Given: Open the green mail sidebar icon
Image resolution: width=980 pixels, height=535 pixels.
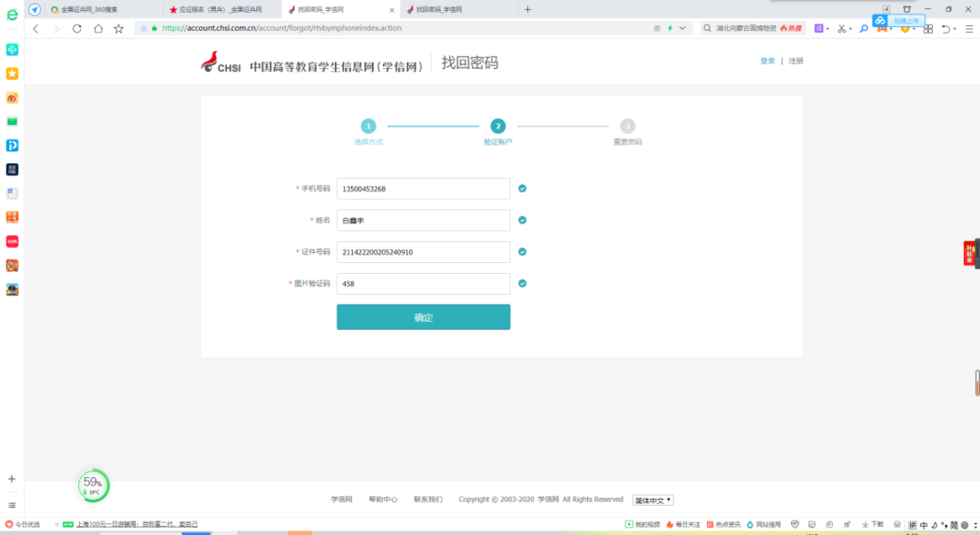Looking at the screenshot, I should pos(12,122).
